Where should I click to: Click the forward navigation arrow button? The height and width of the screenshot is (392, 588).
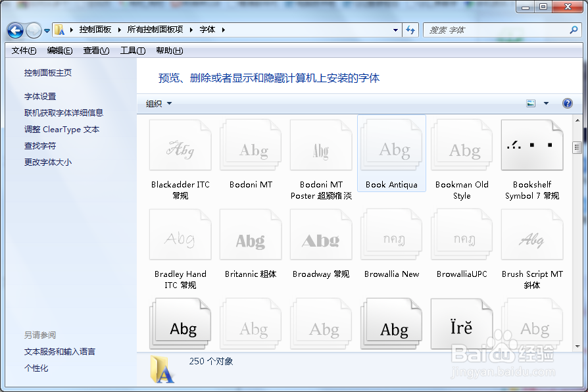tap(34, 30)
